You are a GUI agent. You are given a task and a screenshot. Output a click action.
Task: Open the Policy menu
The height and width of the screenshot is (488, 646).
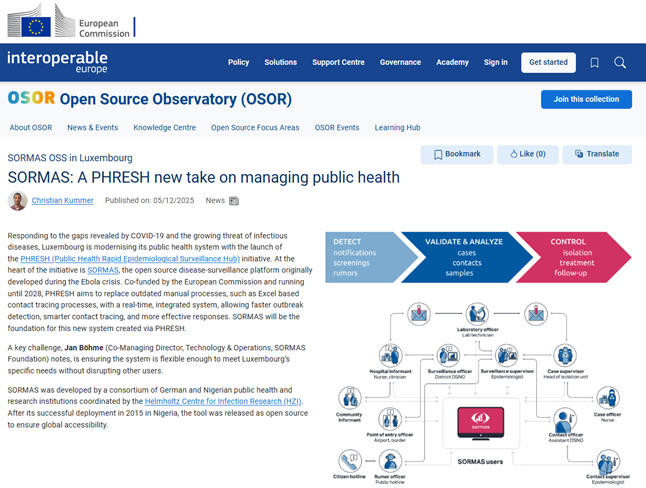239,62
